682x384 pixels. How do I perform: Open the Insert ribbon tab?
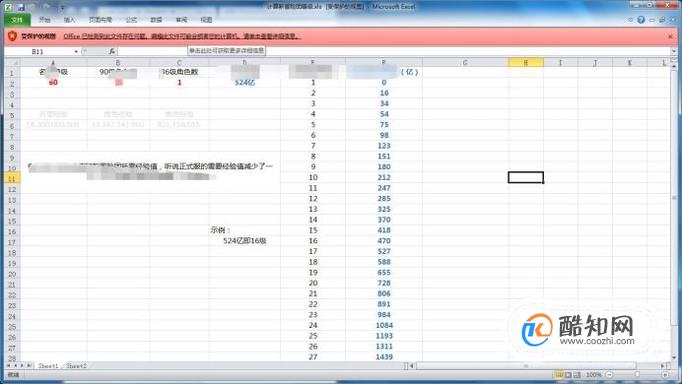pos(70,20)
